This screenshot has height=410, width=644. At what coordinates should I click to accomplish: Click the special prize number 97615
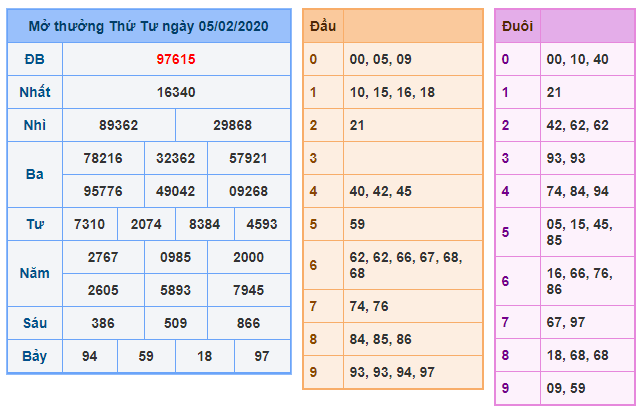[176, 59]
